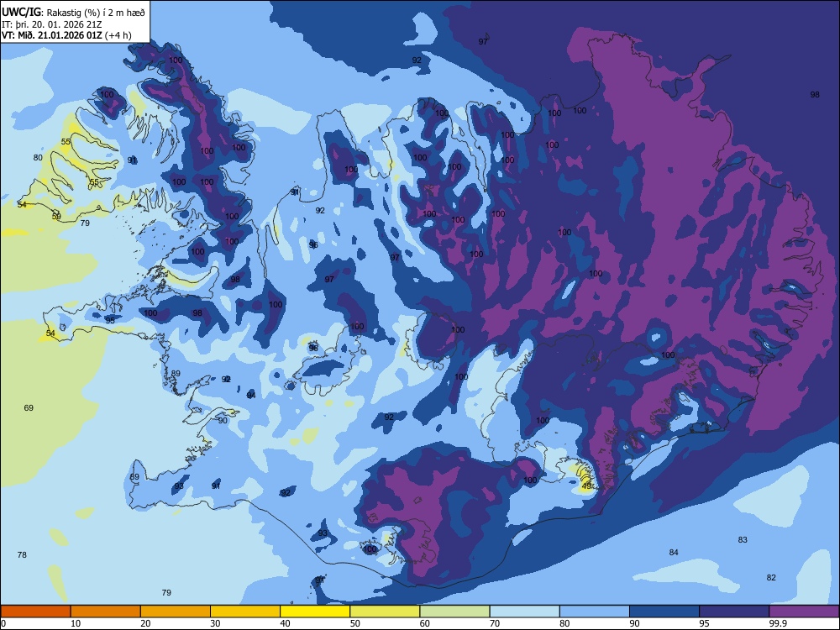840x630 pixels.
Task: Click the '49' value in the yellow patch
Action: coord(586,486)
